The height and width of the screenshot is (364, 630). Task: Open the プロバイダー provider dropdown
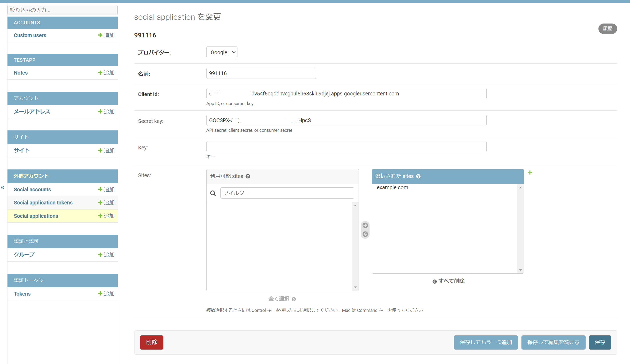222,52
